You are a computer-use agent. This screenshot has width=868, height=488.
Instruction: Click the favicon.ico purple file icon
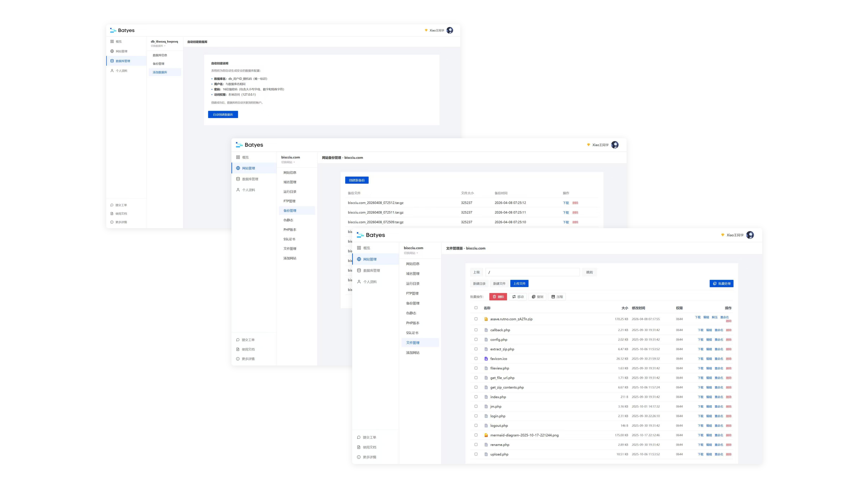[x=486, y=359]
